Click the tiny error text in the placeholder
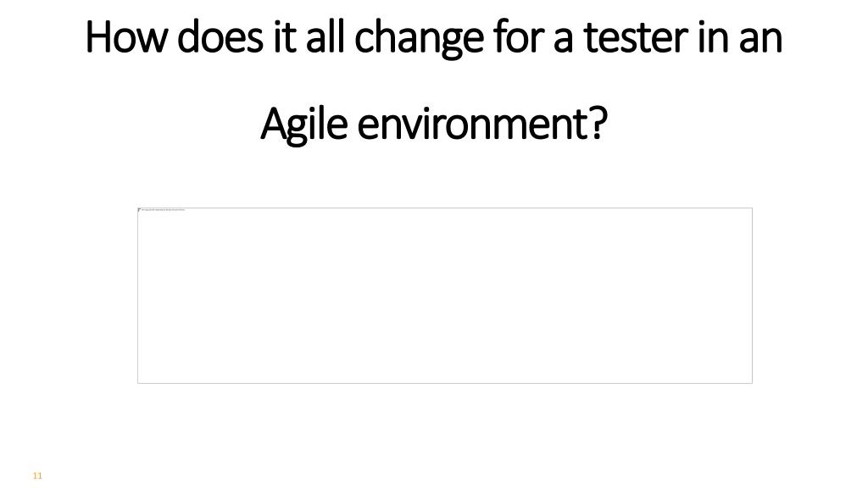 [x=164, y=210]
